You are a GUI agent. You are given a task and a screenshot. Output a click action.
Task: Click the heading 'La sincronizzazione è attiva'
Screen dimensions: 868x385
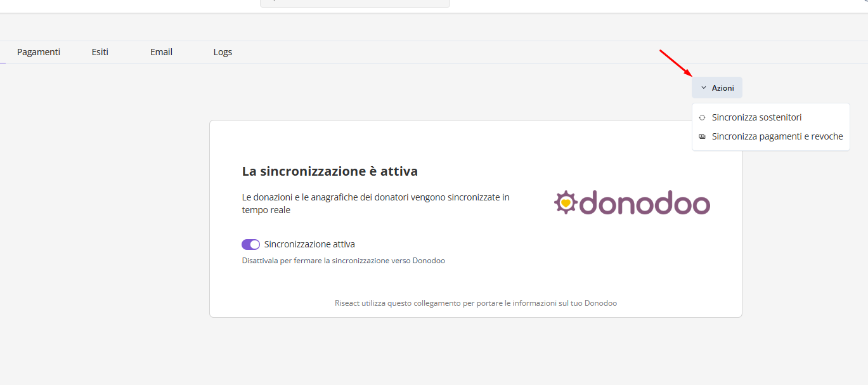pyautogui.click(x=330, y=171)
